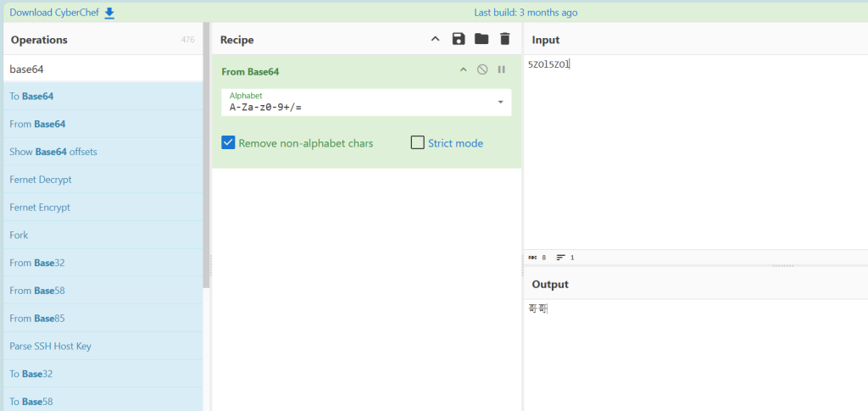The height and width of the screenshot is (411, 868).
Task: Select the To Base32 operation
Action: (x=103, y=374)
